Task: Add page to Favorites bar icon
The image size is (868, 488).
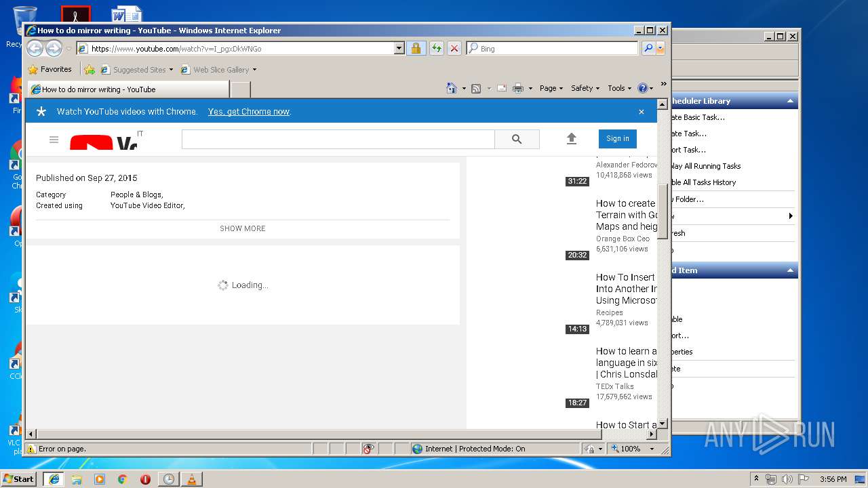Action: click(90, 69)
